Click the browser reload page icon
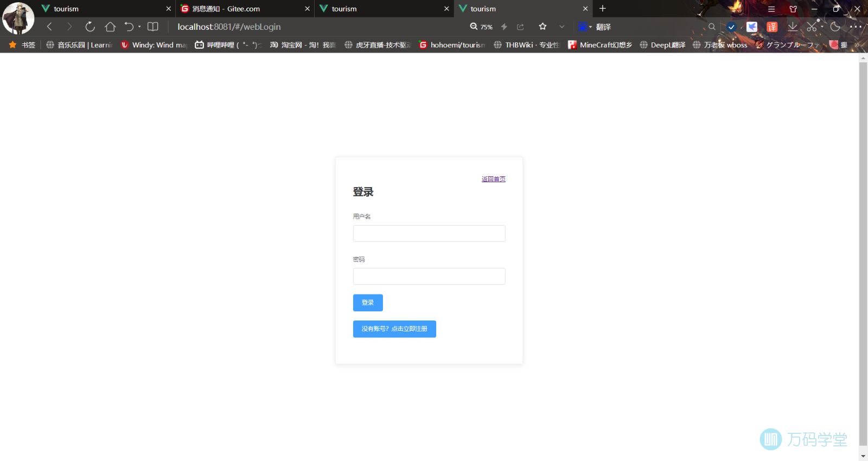 click(90, 27)
